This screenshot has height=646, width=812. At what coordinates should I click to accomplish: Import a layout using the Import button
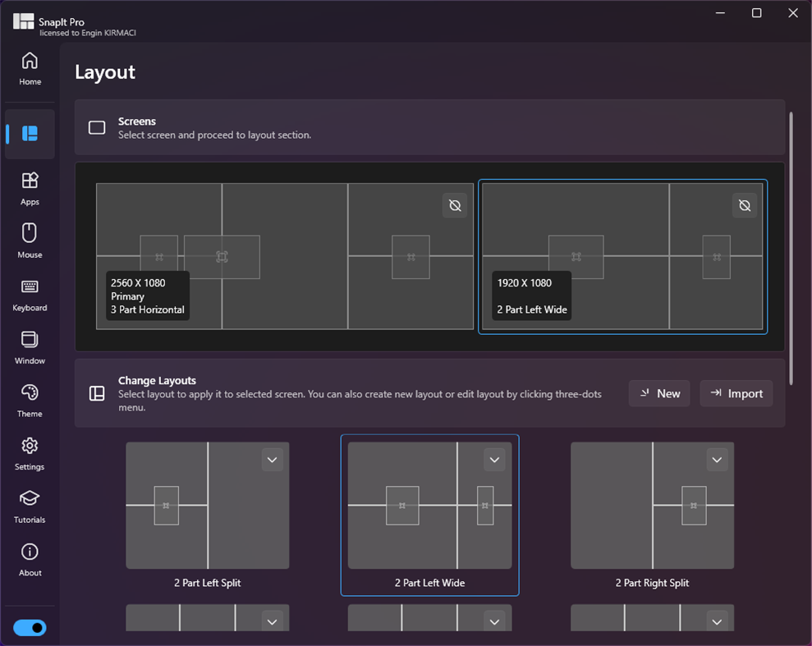coord(736,393)
